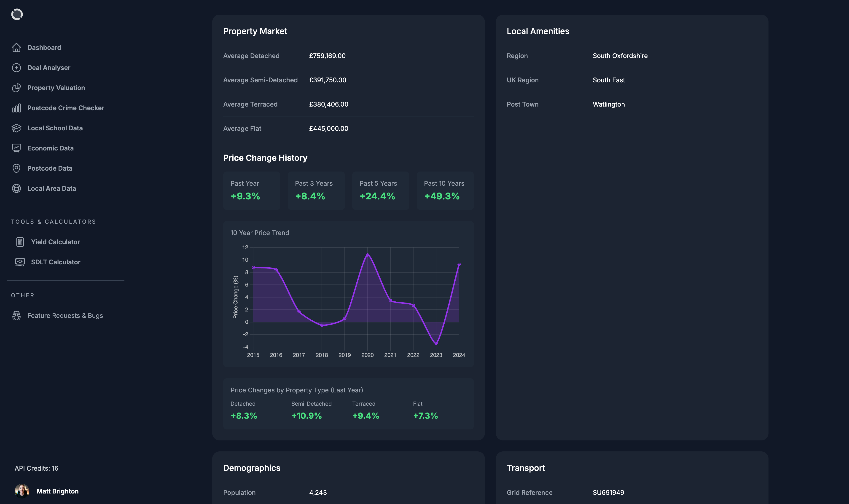This screenshot has height=504, width=849.
Task: Click the Local School Data graduation-cap icon
Action: (x=16, y=128)
